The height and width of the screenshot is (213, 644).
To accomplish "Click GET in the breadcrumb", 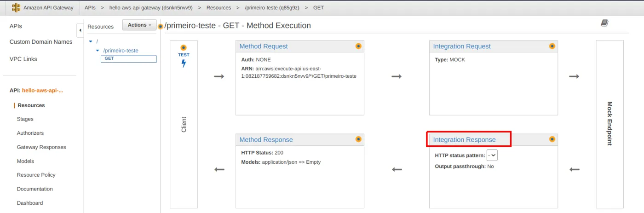I will [318, 8].
